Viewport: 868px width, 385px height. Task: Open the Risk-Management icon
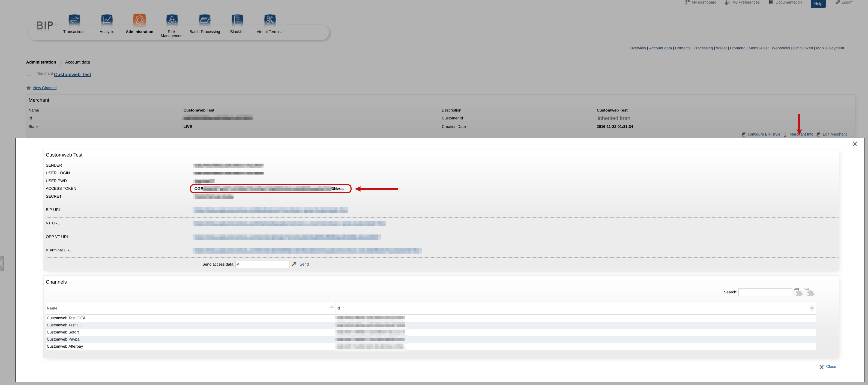[x=172, y=20]
